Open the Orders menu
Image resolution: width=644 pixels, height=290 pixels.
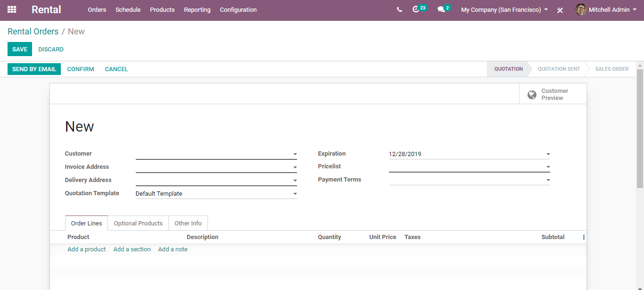click(97, 9)
